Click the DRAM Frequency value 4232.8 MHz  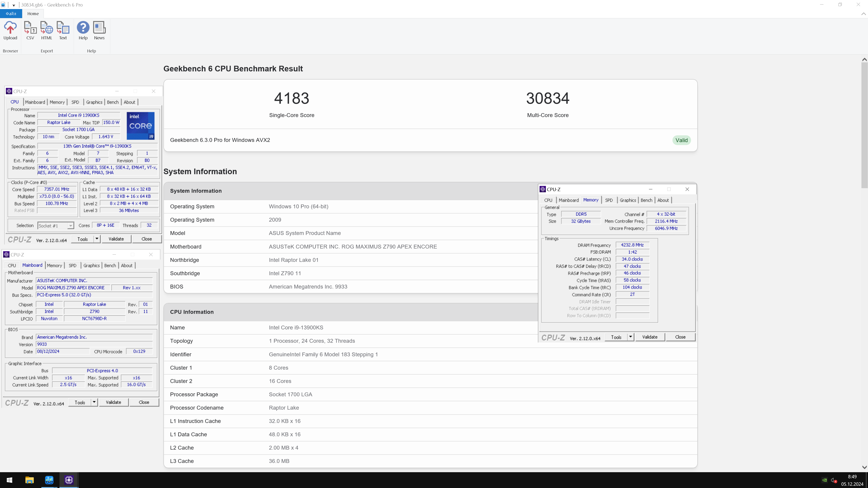(x=632, y=245)
